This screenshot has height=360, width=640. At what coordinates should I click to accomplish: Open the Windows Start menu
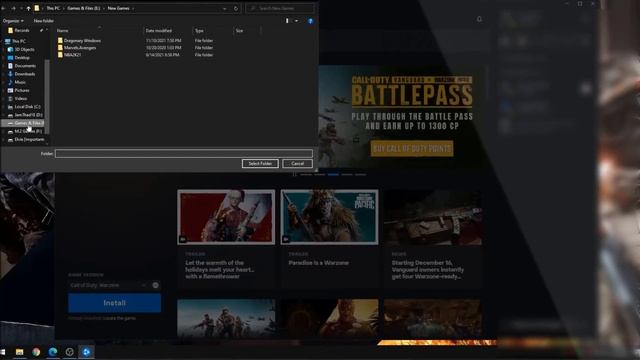click(x=3, y=352)
